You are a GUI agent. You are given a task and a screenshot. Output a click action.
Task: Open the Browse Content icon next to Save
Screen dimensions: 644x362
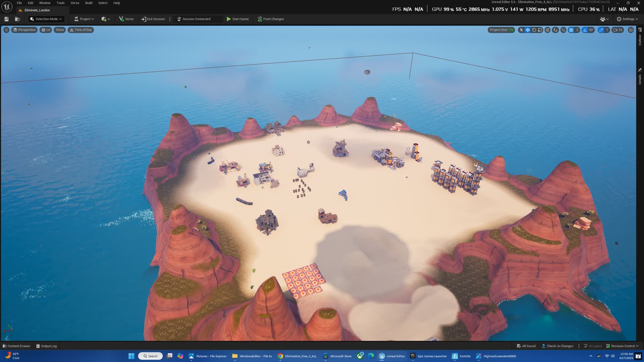18,19
